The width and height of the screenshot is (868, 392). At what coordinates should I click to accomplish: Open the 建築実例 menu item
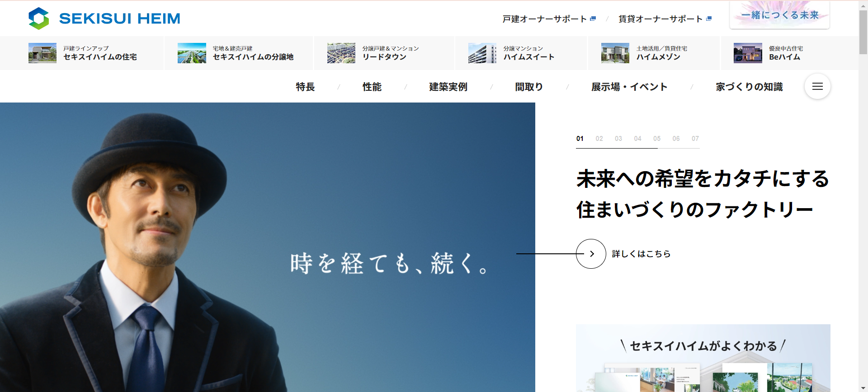tap(448, 87)
